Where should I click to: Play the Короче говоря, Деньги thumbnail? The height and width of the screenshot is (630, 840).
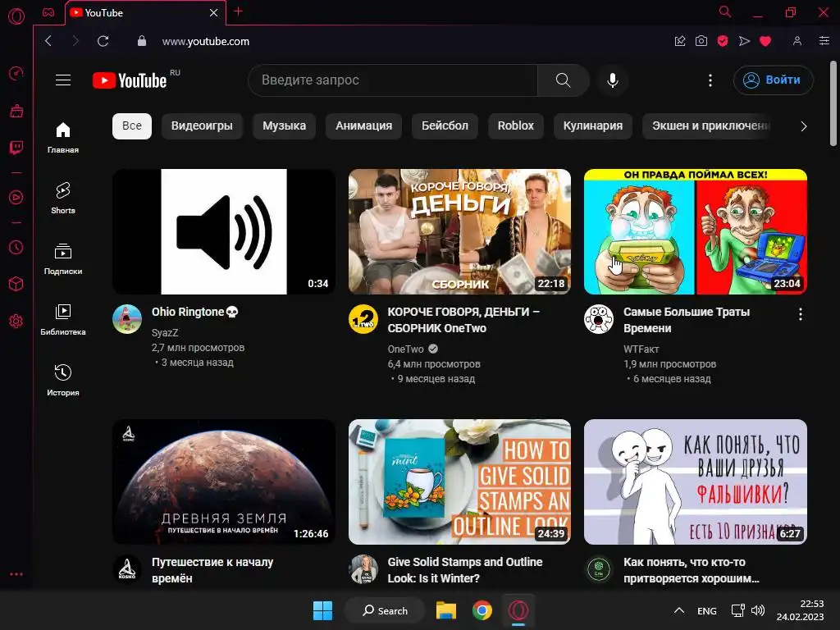[459, 231]
